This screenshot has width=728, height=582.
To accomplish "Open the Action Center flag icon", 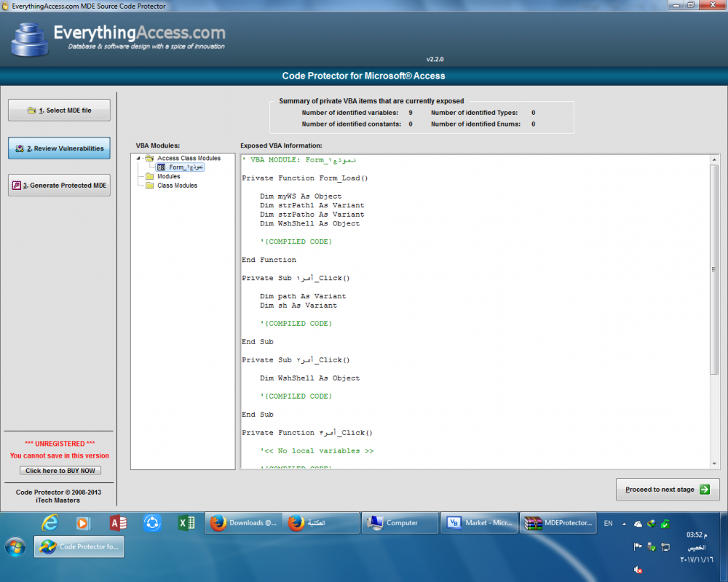I will click(638, 547).
